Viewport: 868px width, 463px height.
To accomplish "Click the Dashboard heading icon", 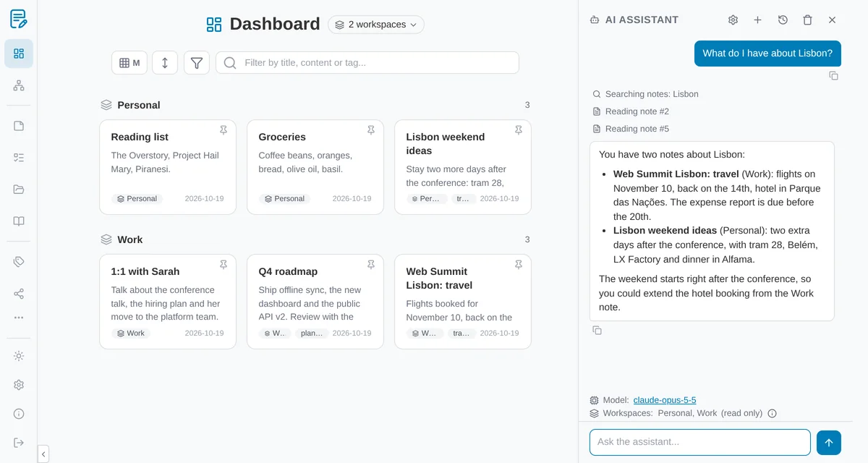I will pos(214,25).
